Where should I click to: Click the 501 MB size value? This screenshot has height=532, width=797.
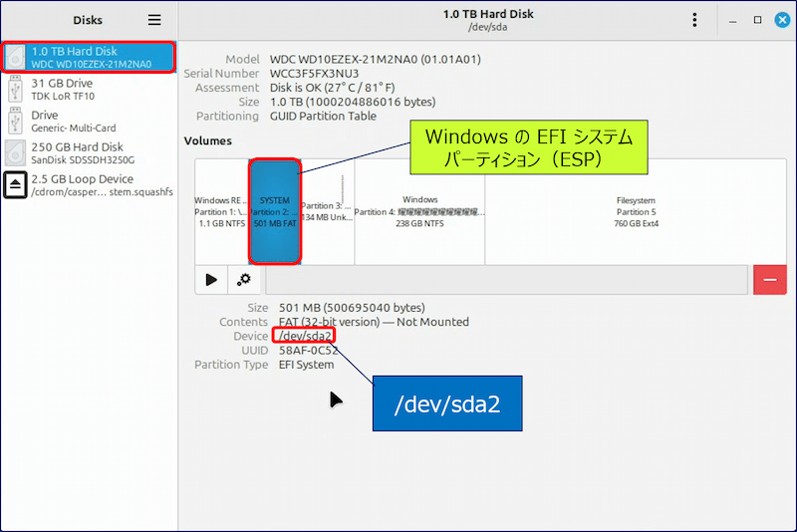click(352, 308)
